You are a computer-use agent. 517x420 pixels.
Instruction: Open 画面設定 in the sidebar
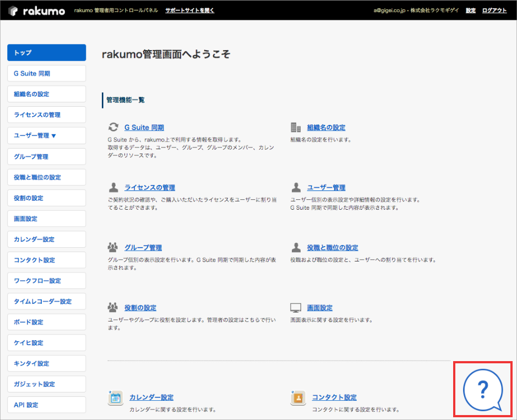coord(46,219)
